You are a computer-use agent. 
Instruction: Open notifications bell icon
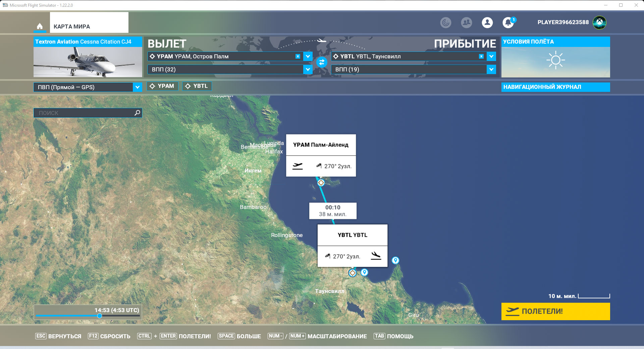(x=508, y=22)
